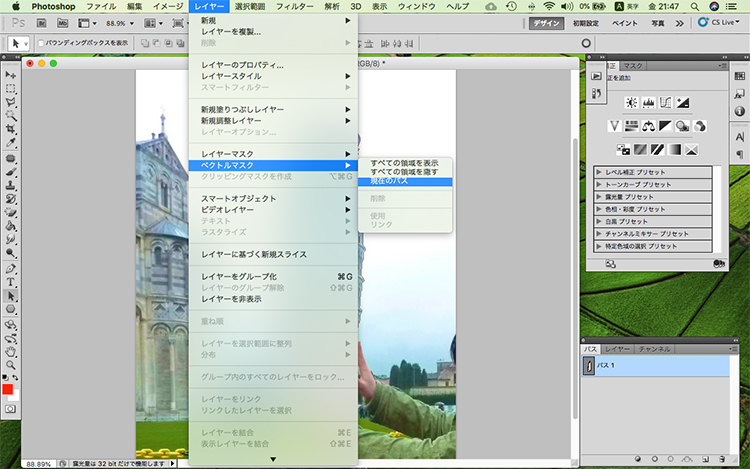Add a Vibrance adjustment

pos(614,126)
